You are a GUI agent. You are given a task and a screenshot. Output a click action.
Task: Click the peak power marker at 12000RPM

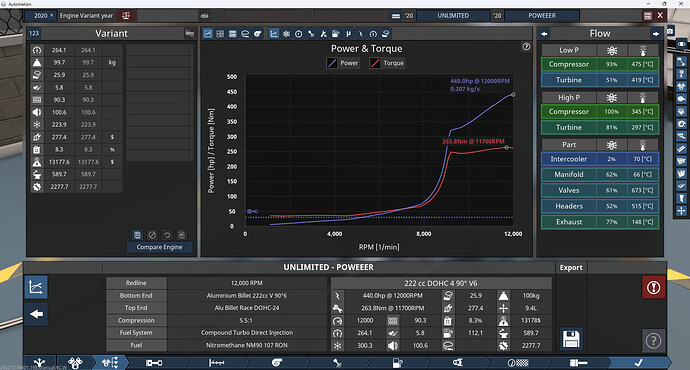(513, 95)
